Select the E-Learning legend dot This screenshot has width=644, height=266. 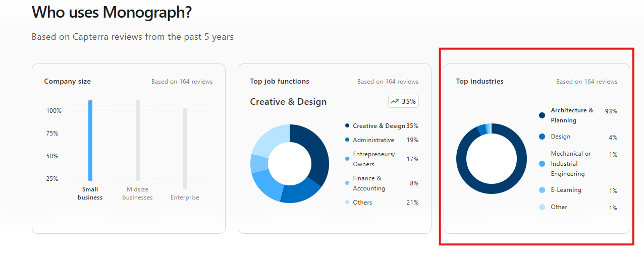click(542, 190)
